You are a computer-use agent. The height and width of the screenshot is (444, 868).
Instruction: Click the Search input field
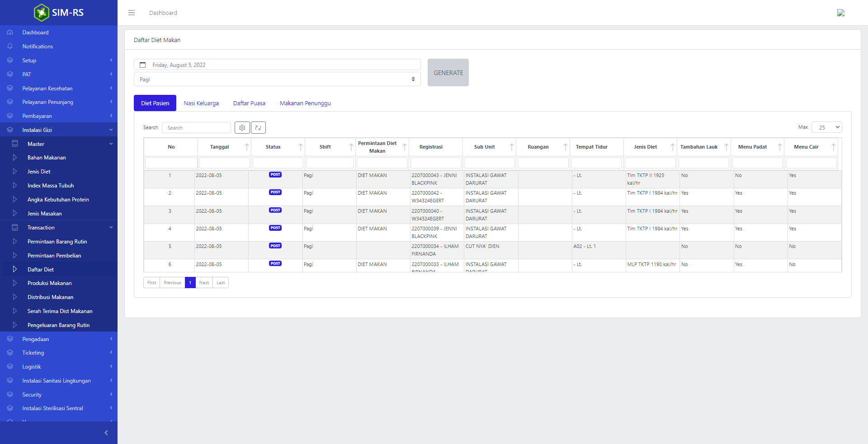pyautogui.click(x=196, y=128)
